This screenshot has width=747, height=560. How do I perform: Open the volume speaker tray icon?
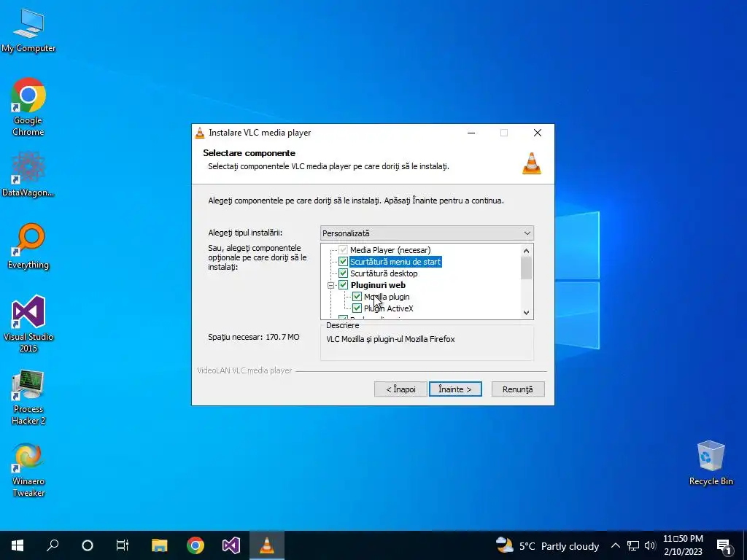650,545
